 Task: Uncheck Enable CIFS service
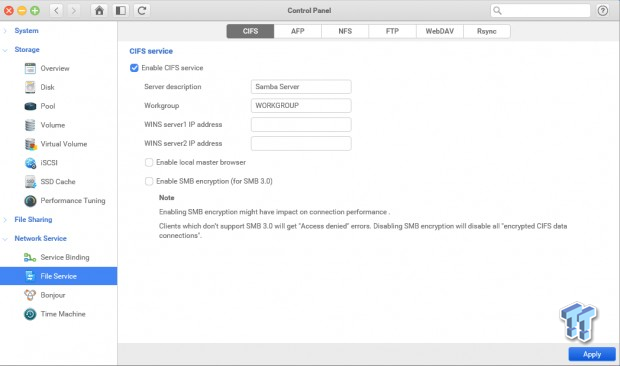tap(134, 68)
